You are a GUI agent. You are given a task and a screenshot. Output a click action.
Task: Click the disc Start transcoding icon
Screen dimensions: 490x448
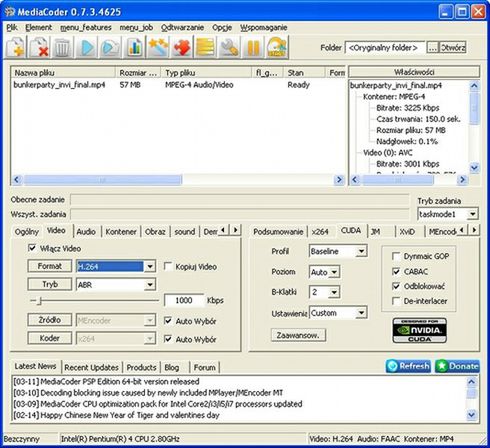(277, 47)
